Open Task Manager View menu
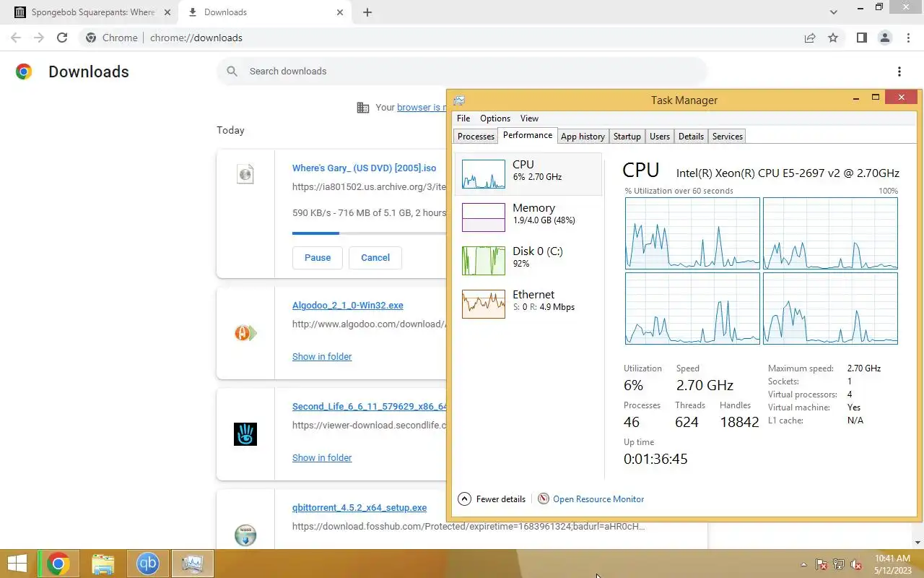This screenshot has height=578, width=924. coord(529,118)
